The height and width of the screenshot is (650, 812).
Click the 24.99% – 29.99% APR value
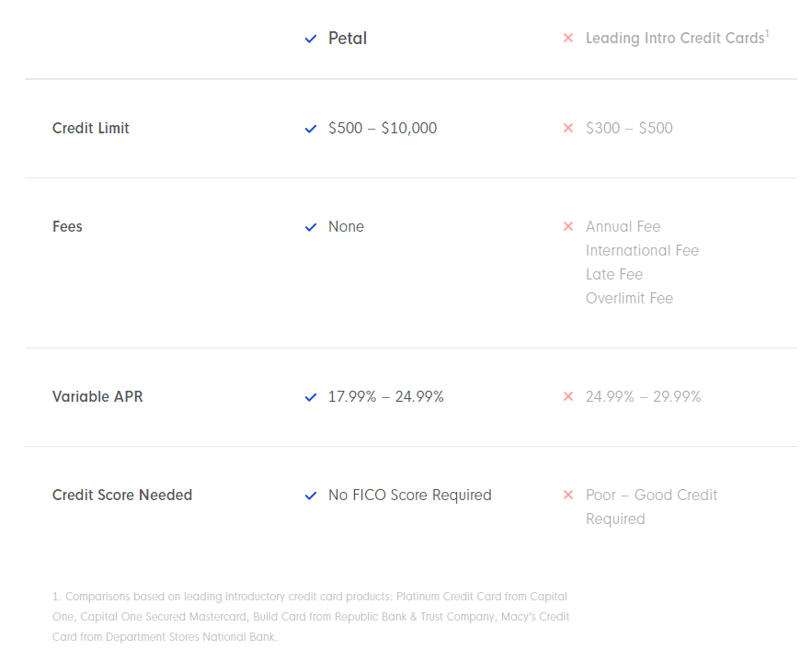(643, 396)
